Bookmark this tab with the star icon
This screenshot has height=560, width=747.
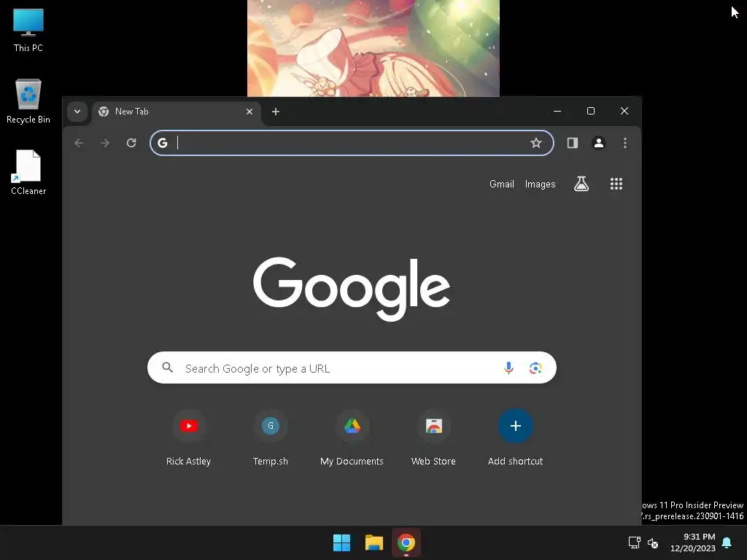[536, 143]
